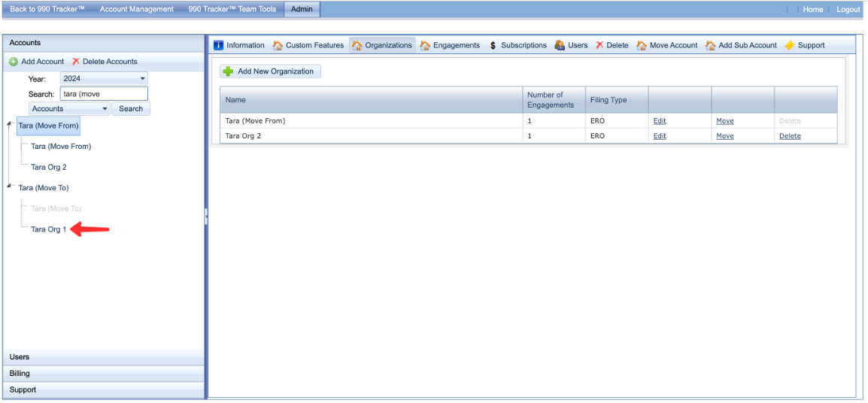The width and height of the screenshot is (868, 403).
Task: Click the Information toolbar icon
Action: coord(219,45)
